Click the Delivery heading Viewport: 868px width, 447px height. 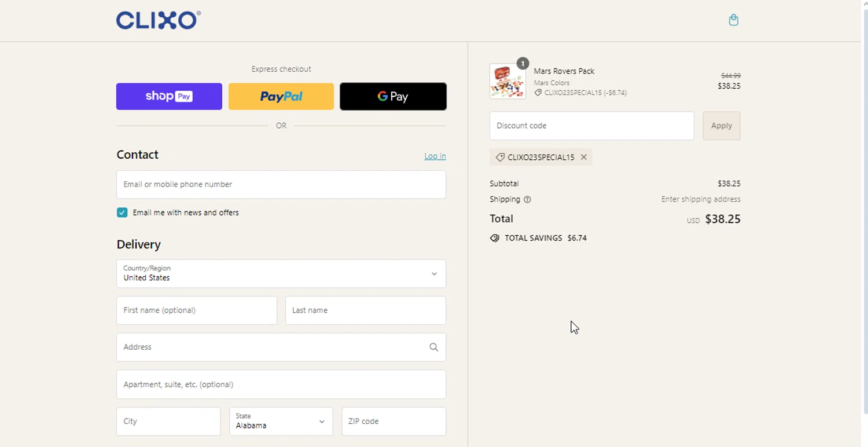tap(139, 244)
